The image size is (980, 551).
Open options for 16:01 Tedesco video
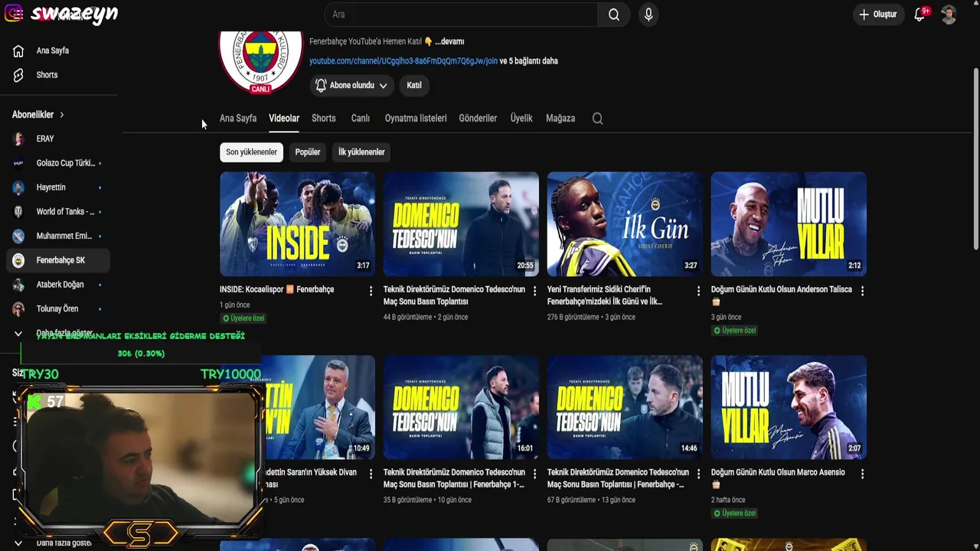[x=534, y=474]
